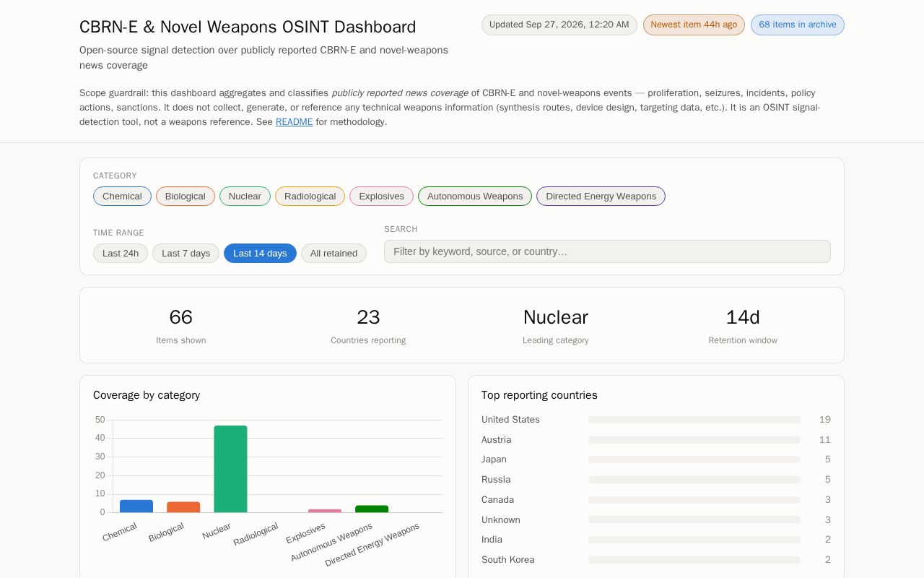Select the Last 14 days time range
The width and height of the screenshot is (924, 578).
click(260, 254)
